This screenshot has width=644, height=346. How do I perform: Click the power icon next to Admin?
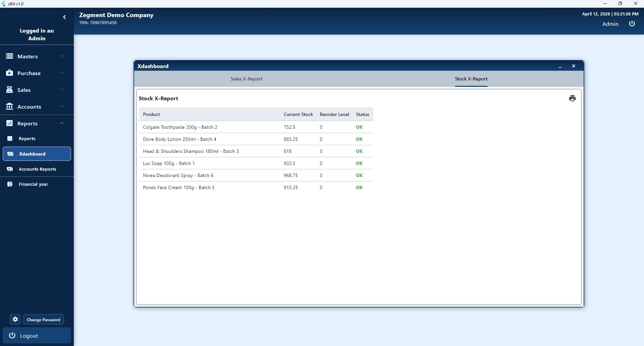click(632, 23)
